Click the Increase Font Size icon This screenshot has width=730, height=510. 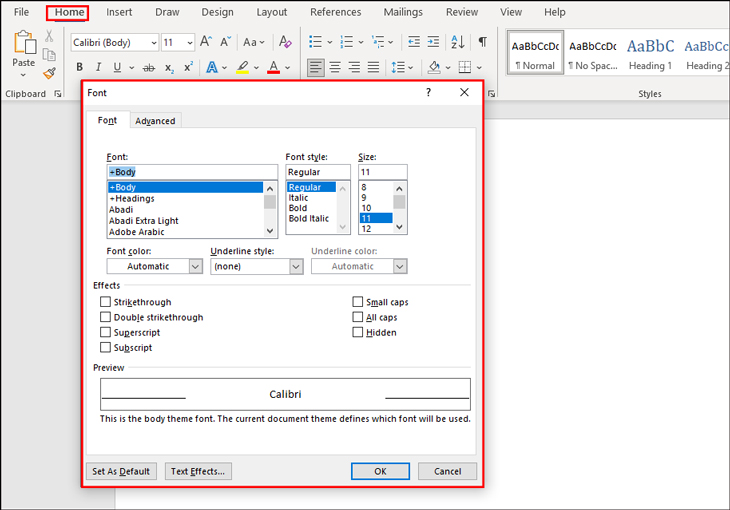206,42
